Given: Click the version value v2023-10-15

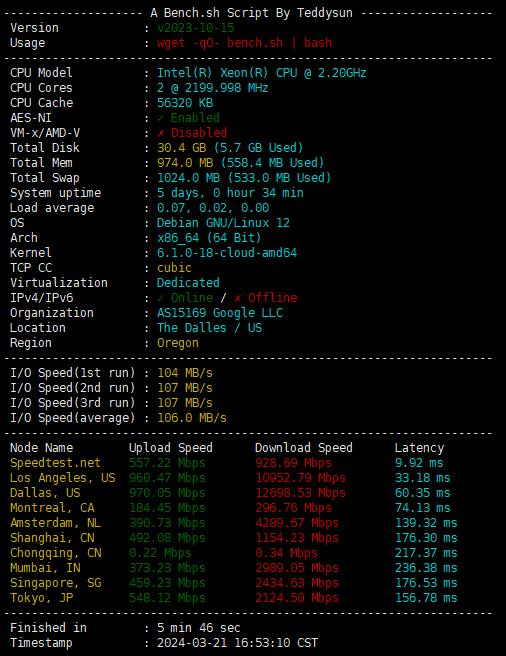Looking at the screenshot, I should [195, 28].
